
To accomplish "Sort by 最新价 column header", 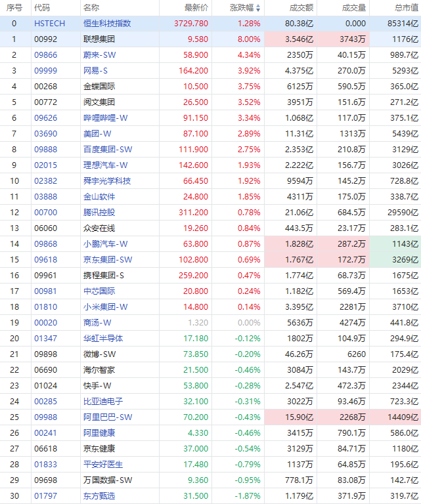I will click(196, 8).
